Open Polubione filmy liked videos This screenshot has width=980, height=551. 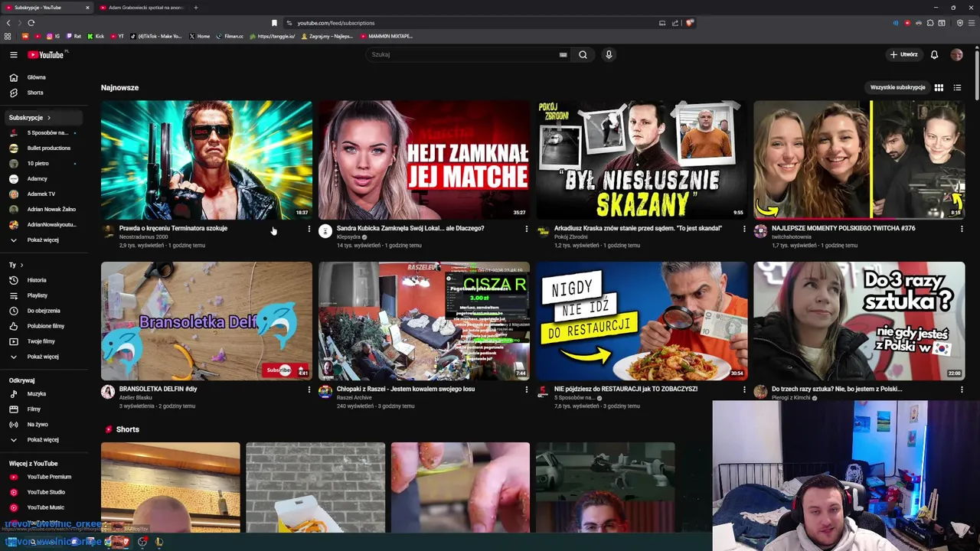click(43, 326)
